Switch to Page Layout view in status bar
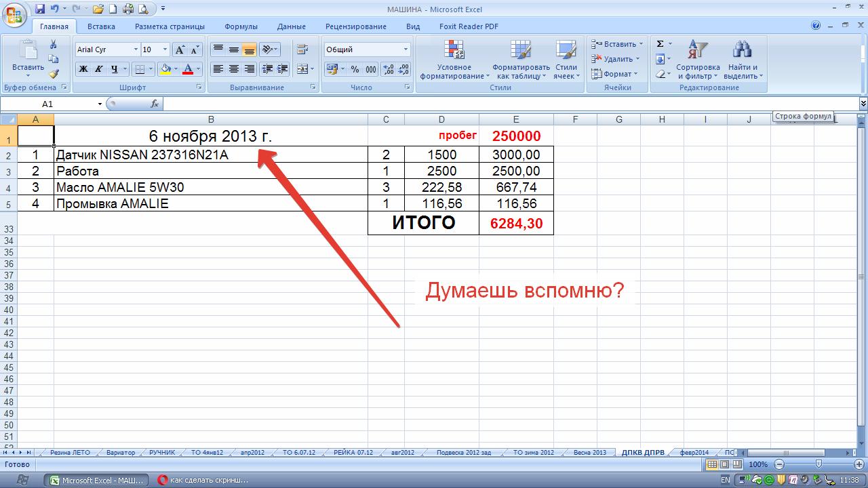 click(x=724, y=464)
